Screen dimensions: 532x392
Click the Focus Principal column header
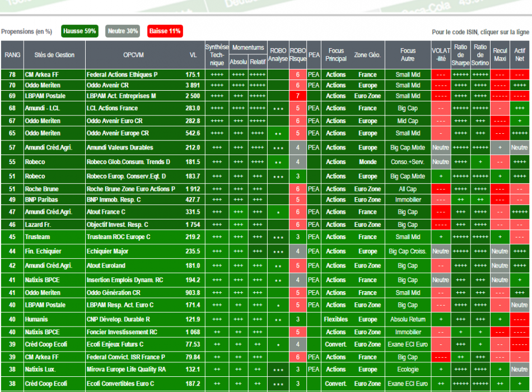(x=336, y=55)
